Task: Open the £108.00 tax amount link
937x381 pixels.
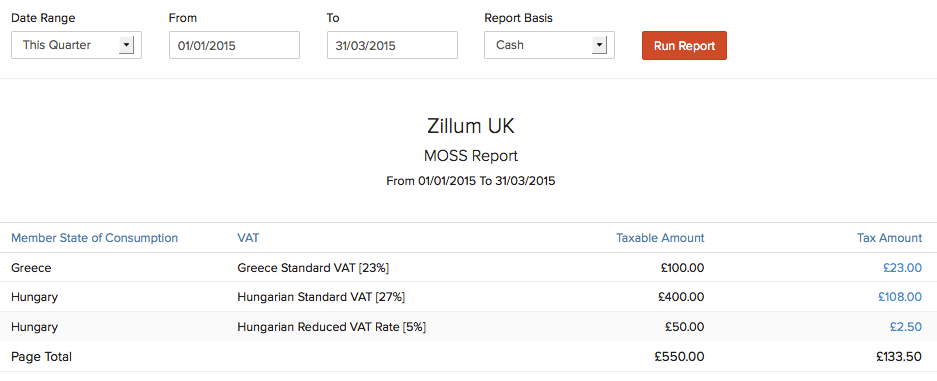Action: click(x=900, y=297)
